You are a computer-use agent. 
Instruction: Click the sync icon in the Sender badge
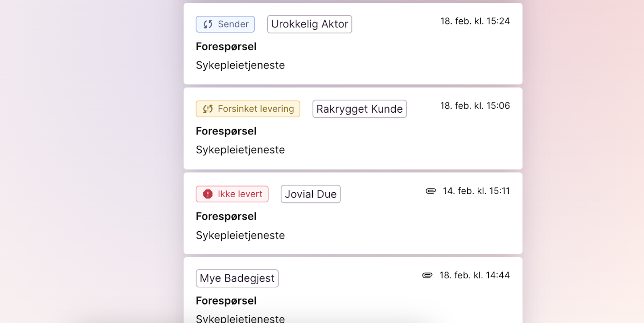(x=208, y=24)
